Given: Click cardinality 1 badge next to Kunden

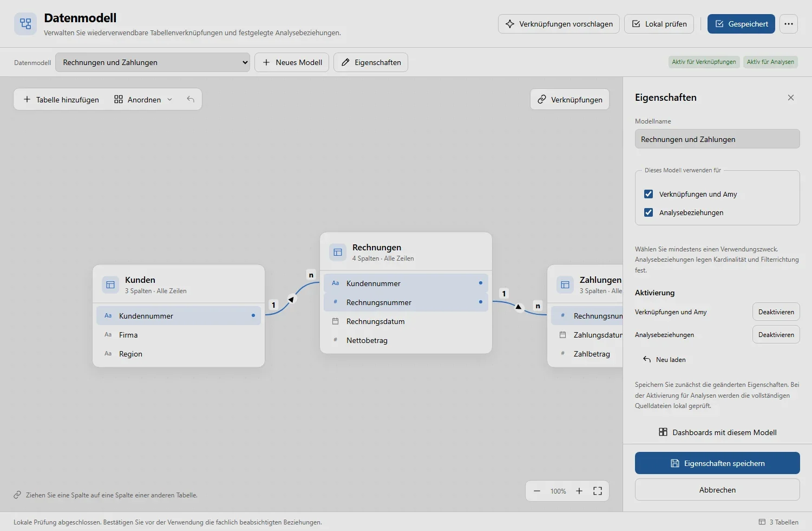Looking at the screenshot, I should 273,305.
